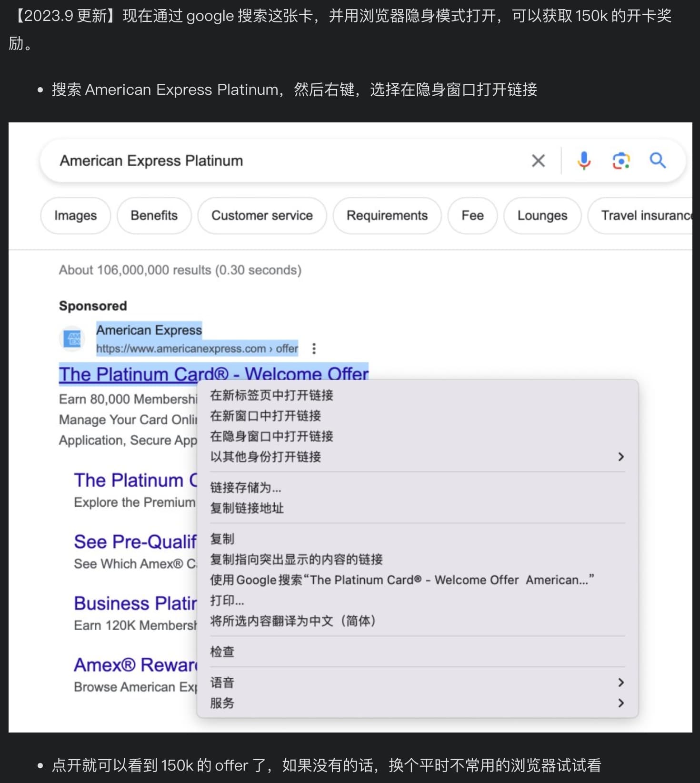Viewport: 700px width, 783px height.
Task: Click the Application, Secure App line
Action: point(128,440)
